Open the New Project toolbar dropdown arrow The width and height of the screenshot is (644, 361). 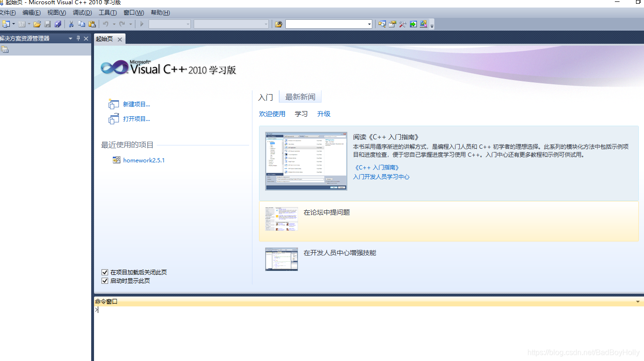tap(13, 24)
